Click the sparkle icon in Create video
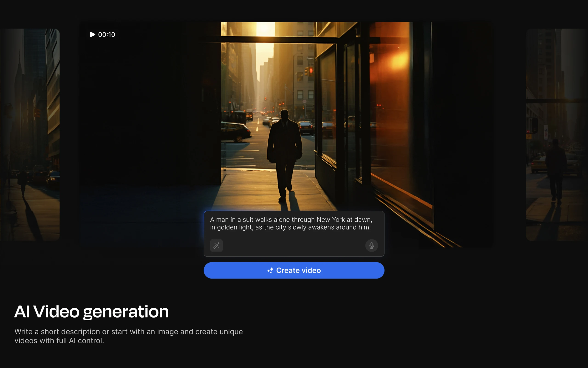 point(270,270)
